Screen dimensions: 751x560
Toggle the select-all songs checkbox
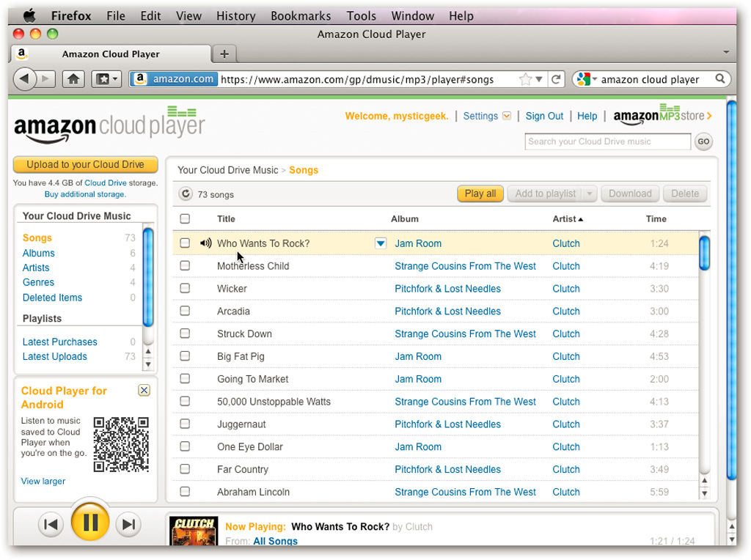tap(185, 218)
